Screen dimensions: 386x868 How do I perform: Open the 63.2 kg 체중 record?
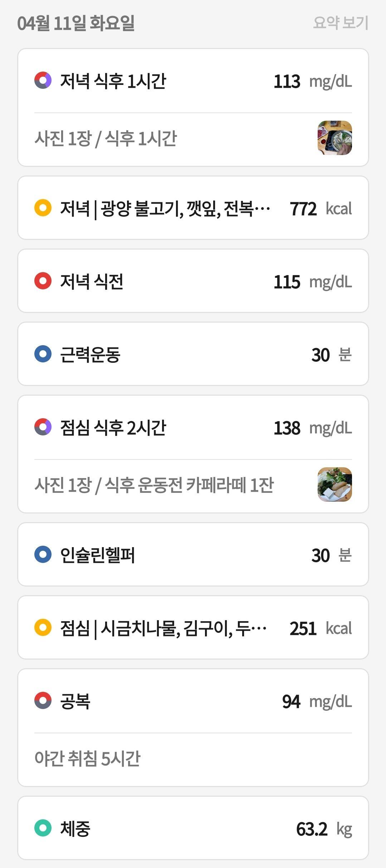[x=193, y=828]
